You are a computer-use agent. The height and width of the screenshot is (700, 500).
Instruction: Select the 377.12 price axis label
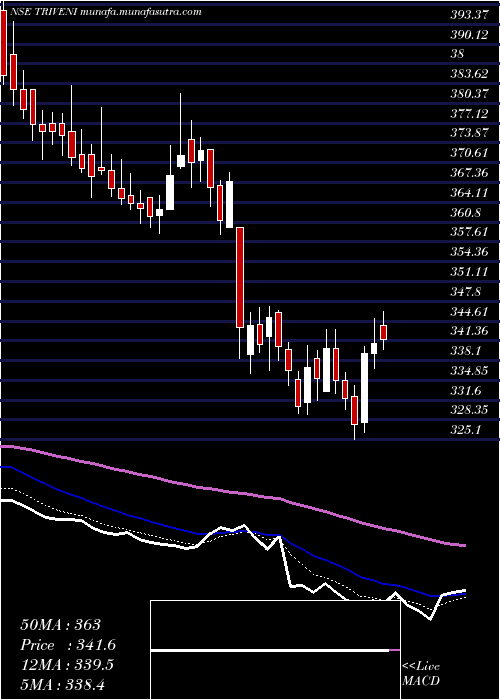point(471,113)
